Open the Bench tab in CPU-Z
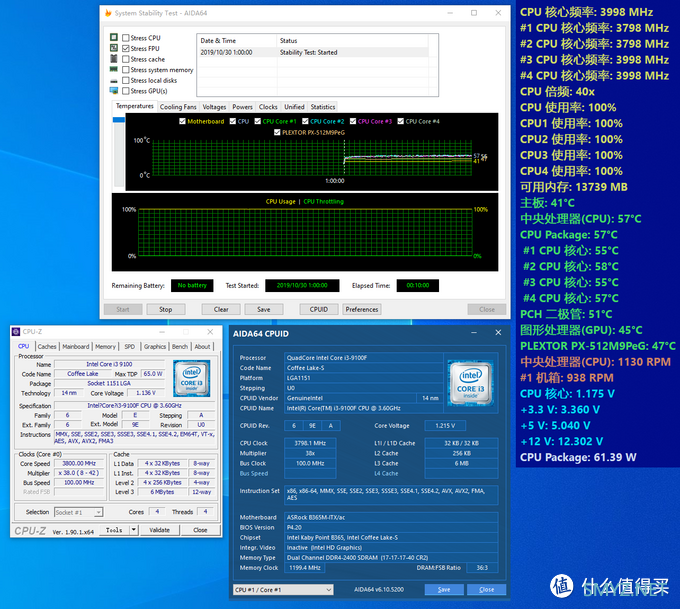 180,347
